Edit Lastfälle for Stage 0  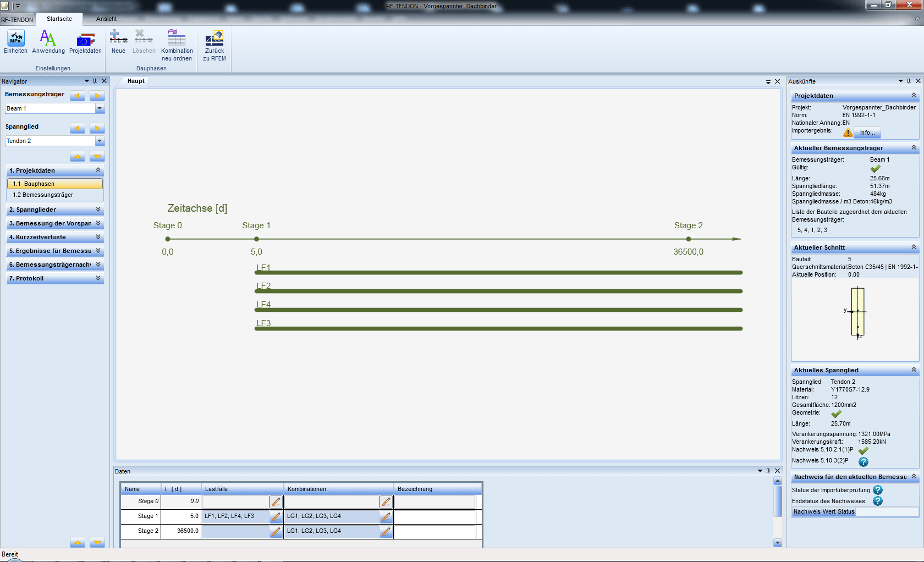point(276,502)
